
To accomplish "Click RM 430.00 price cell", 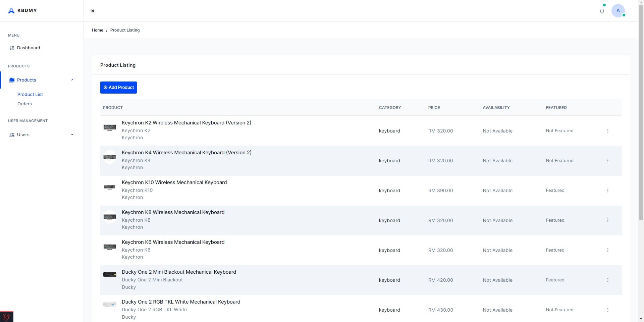I will [x=440, y=310].
